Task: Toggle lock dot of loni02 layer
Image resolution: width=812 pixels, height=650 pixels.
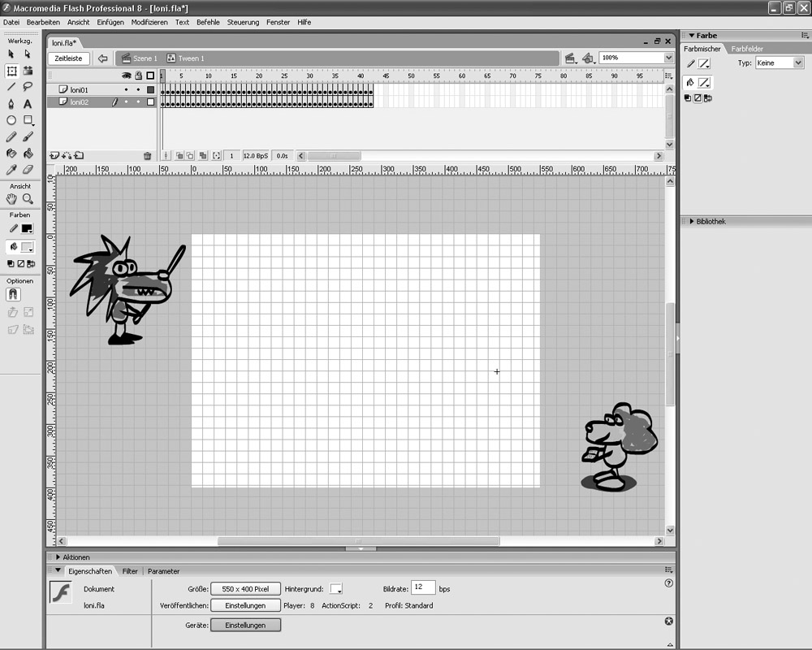Action: 138,102
